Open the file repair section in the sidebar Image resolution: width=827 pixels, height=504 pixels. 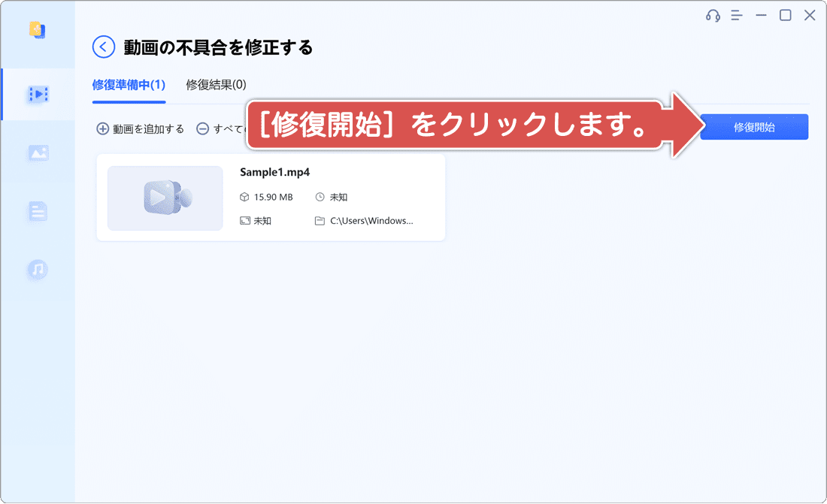pyautogui.click(x=38, y=211)
